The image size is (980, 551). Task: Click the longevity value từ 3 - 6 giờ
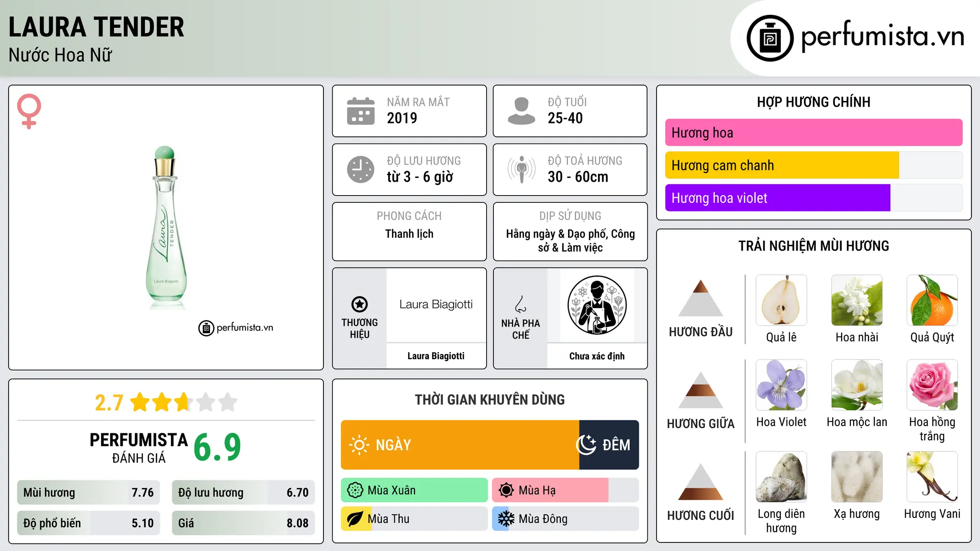(420, 177)
